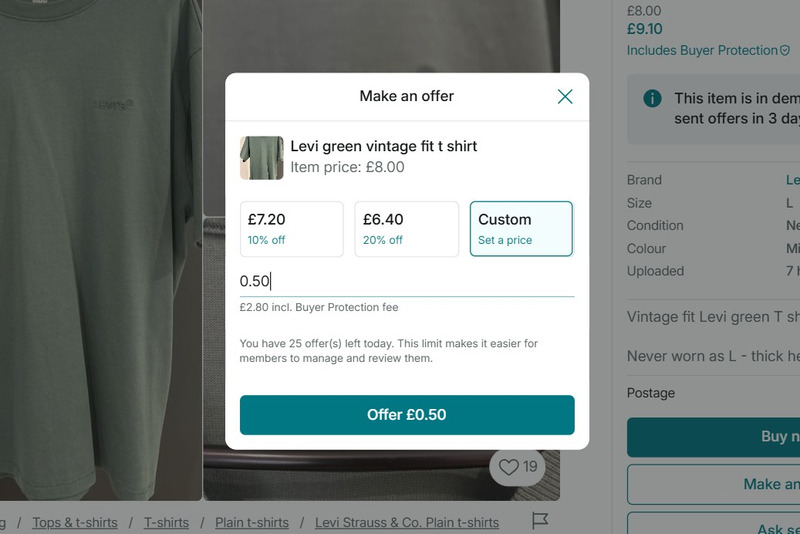The height and width of the screenshot is (534, 800).
Task: Select the £7.20 10% off option
Action: pos(292,229)
